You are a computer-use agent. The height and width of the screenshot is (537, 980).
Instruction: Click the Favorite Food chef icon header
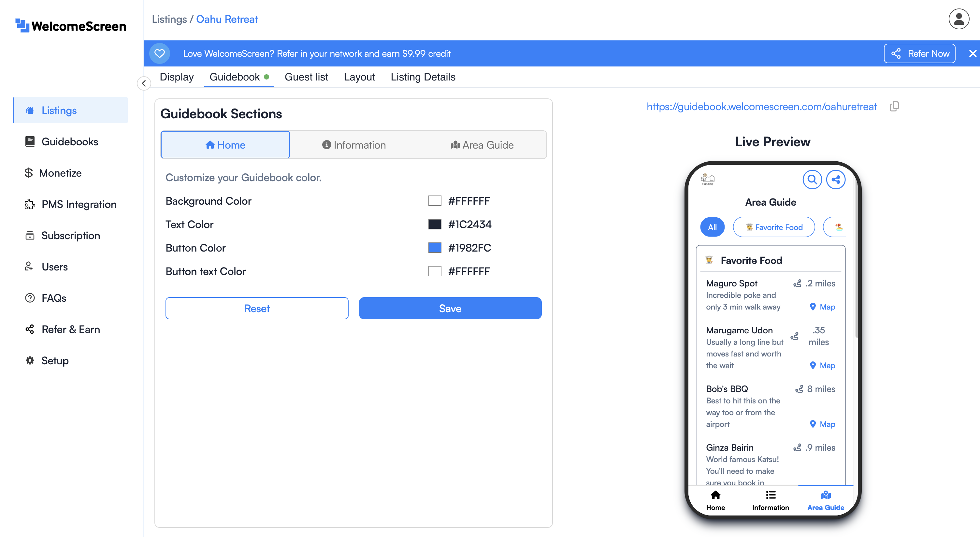coord(709,260)
